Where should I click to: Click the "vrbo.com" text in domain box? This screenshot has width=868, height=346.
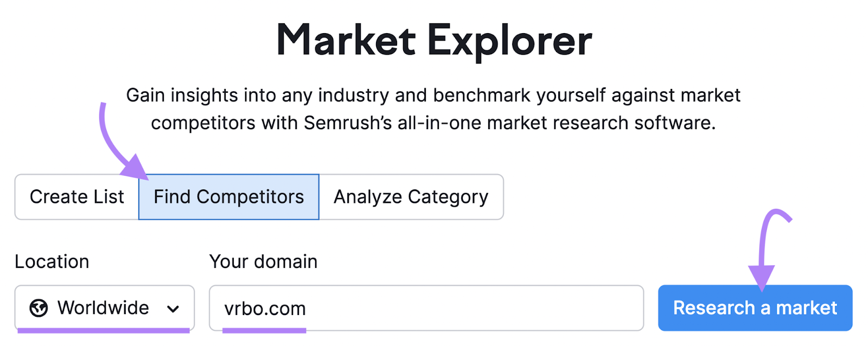pyautogui.click(x=265, y=309)
